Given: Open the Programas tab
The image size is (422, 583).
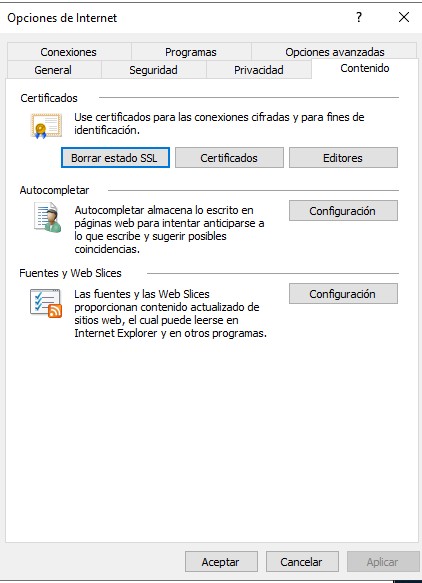Looking at the screenshot, I should coord(191,52).
